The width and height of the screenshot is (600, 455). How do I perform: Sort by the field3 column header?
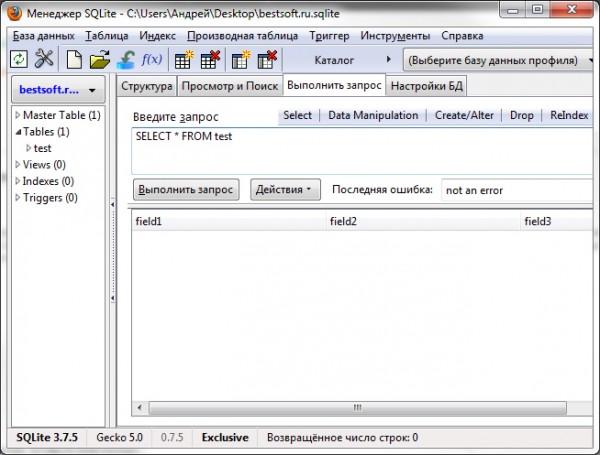click(556, 221)
